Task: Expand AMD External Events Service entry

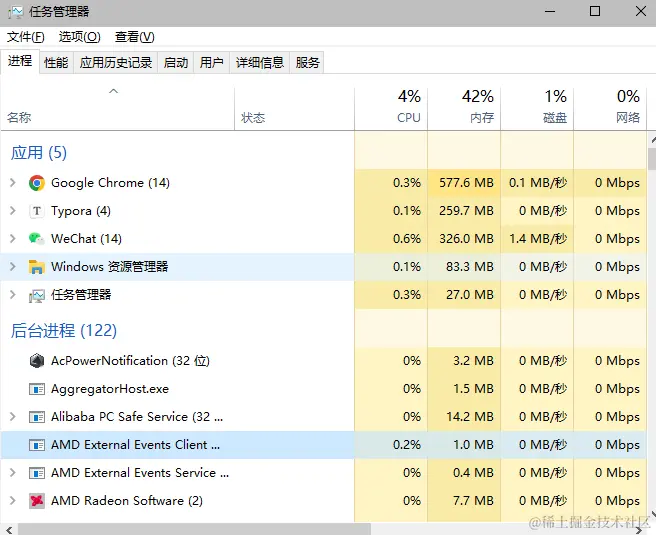Action: pos(13,473)
